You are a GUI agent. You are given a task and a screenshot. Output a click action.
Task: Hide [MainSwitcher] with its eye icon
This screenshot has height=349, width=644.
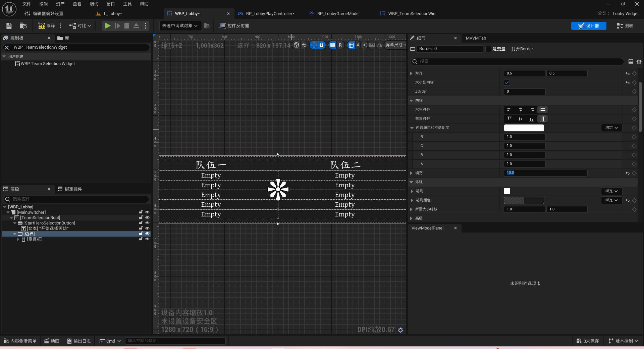[x=147, y=212]
